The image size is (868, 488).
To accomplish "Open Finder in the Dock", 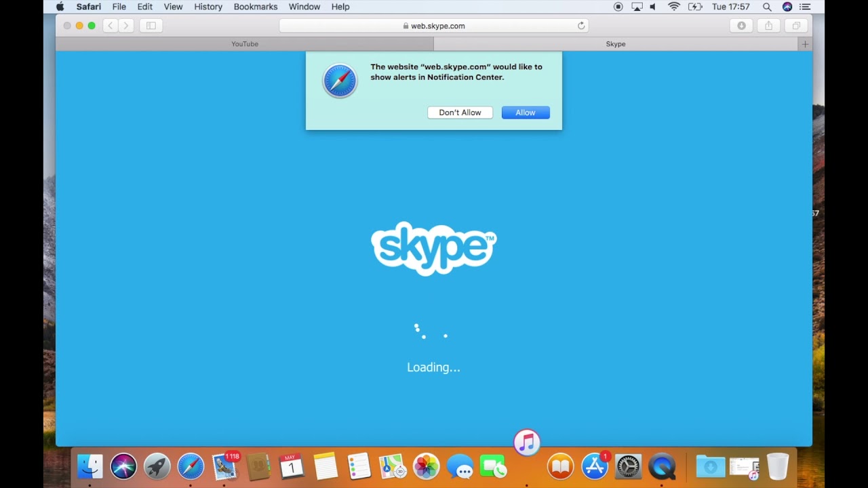I will pyautogui.click(x=90, y=467).
